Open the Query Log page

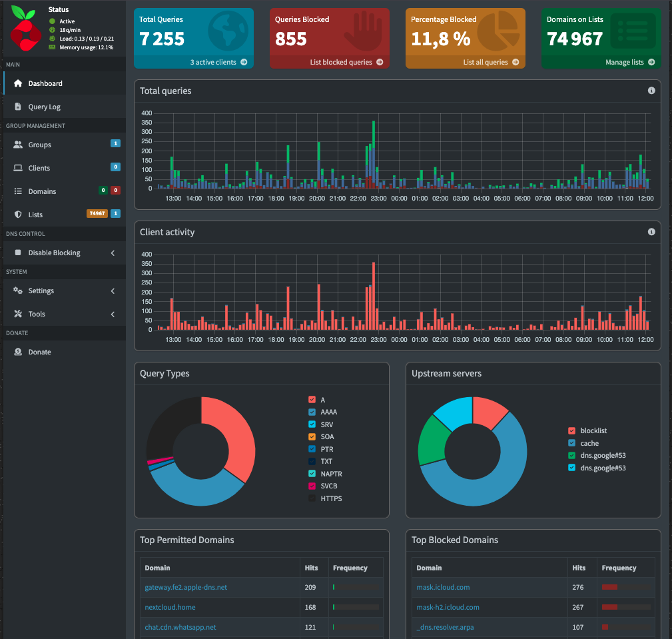[65, 107]
